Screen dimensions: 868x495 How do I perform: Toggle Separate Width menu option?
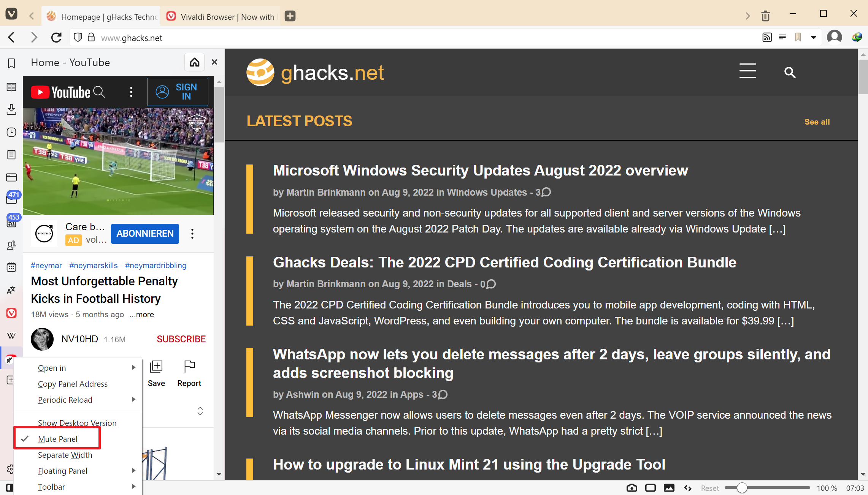[x=65, y=455]
